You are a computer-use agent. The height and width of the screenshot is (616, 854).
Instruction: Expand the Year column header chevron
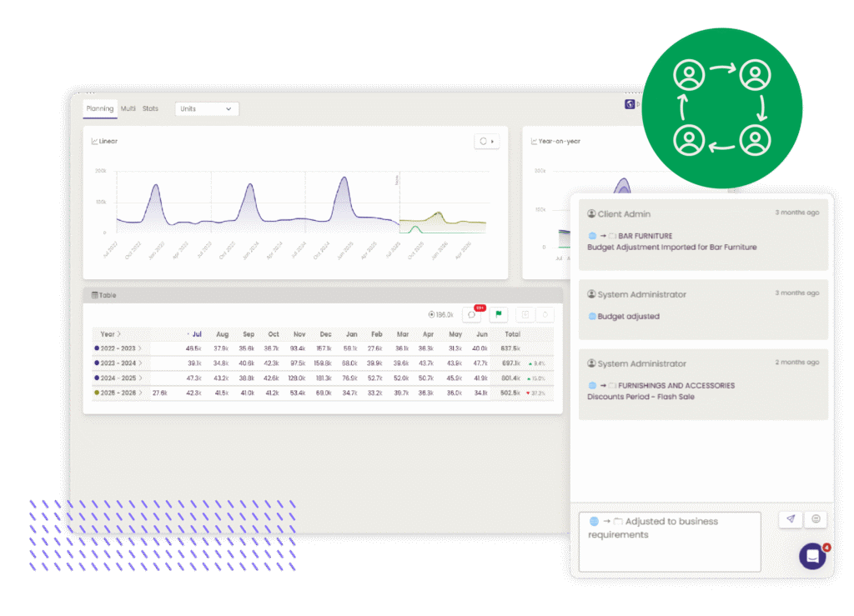tap(119, 333)
